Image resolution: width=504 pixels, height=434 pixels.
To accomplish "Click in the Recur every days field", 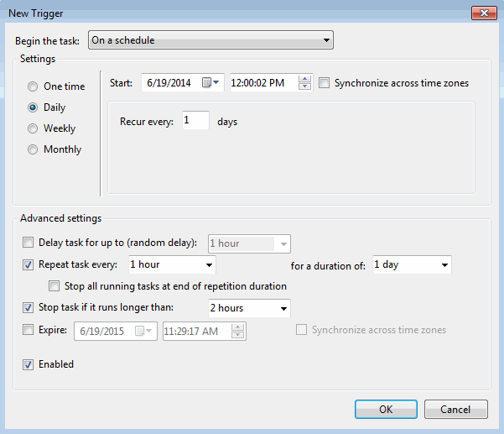I will 195,122.
